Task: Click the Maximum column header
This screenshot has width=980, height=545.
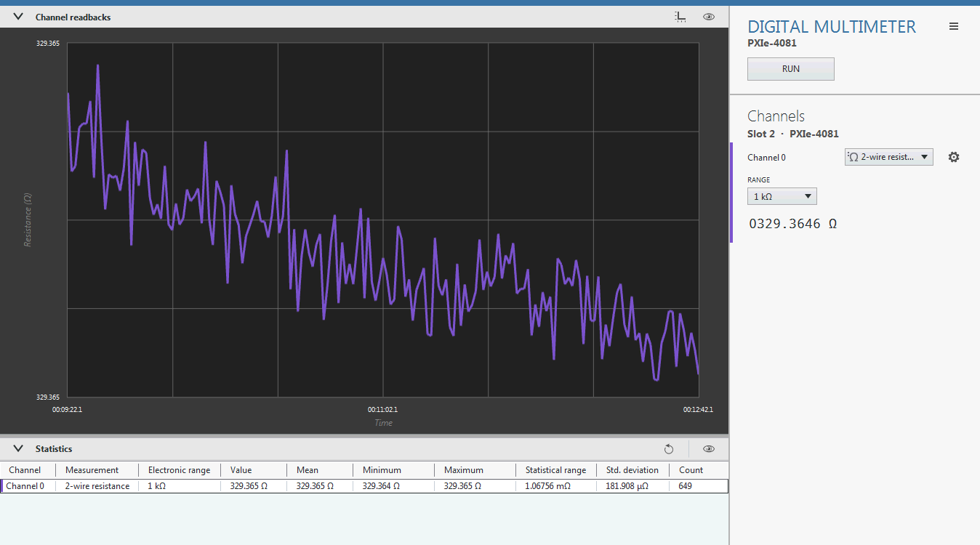Action: [x=464, y=470]
